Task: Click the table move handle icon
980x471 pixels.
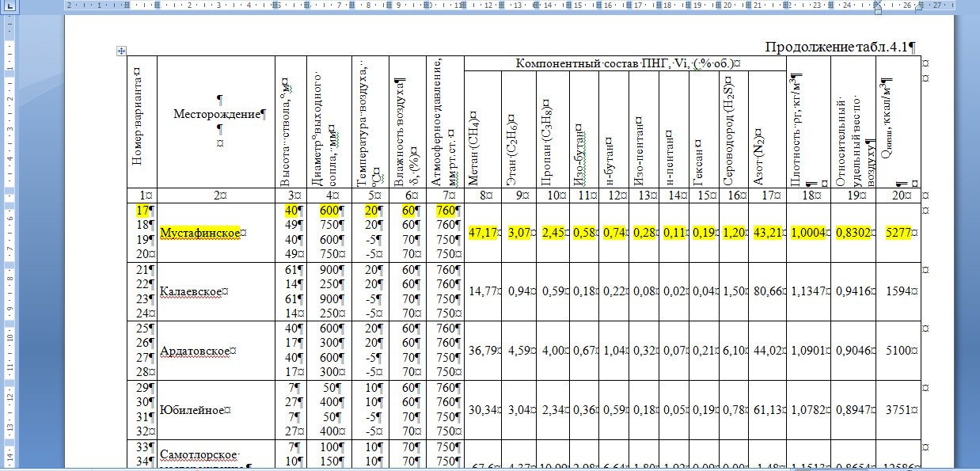Action: point(121,51)
